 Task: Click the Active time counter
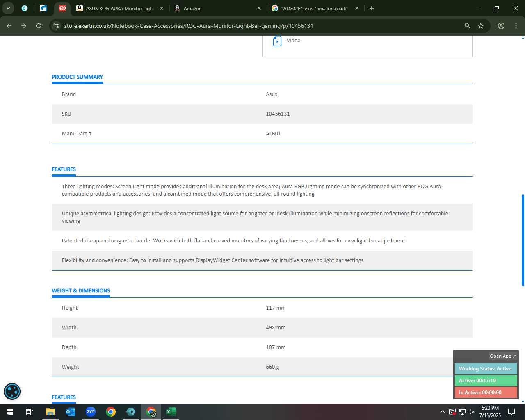point(486,380)
